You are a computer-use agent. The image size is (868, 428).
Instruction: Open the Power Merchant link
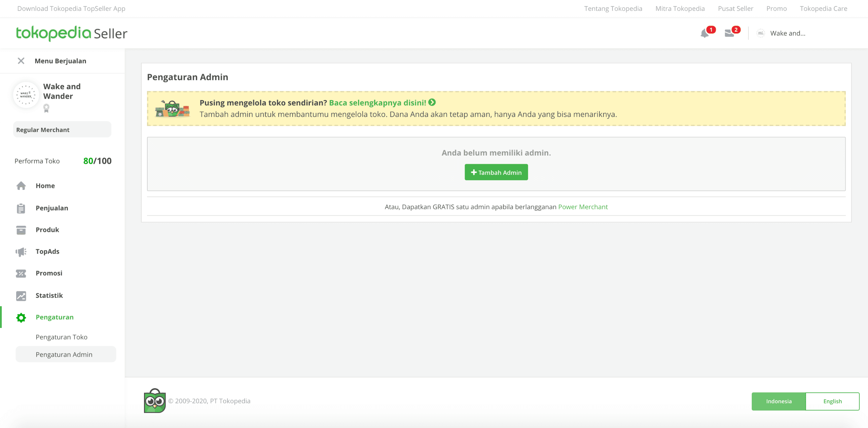click(583, 207)
